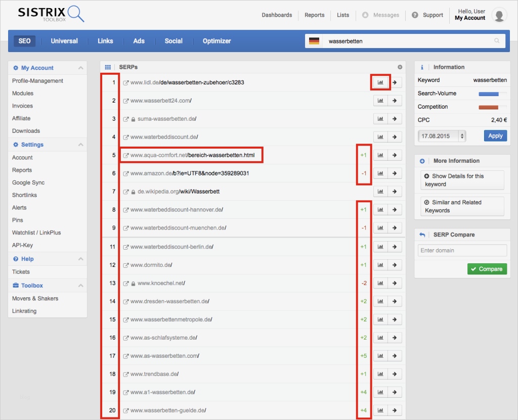Click the user avatar icon

(499, 15)
